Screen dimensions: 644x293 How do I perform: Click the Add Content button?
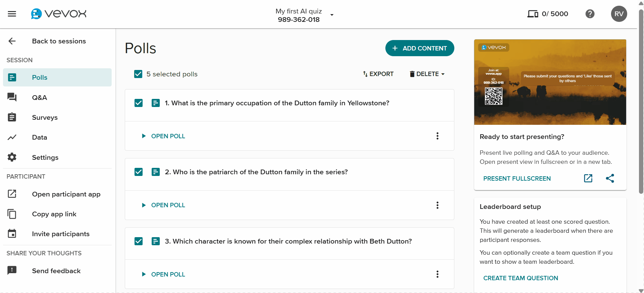(420, 48)
